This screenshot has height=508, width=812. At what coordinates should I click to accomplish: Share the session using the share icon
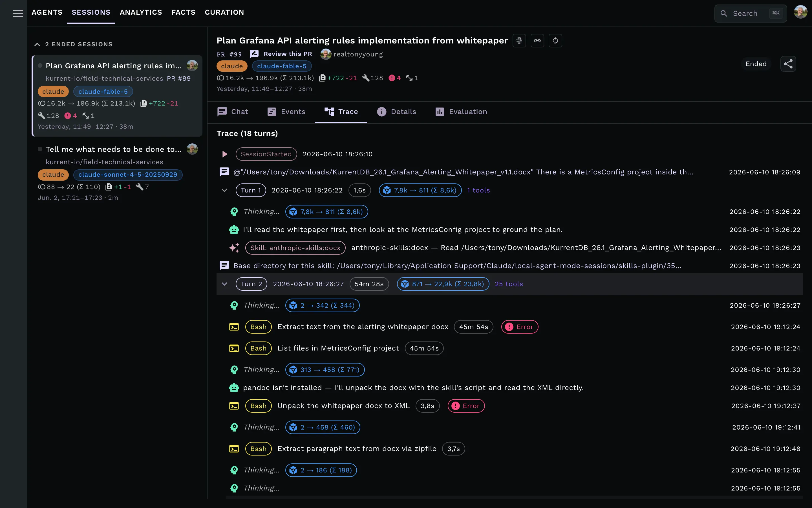(788, 64)
